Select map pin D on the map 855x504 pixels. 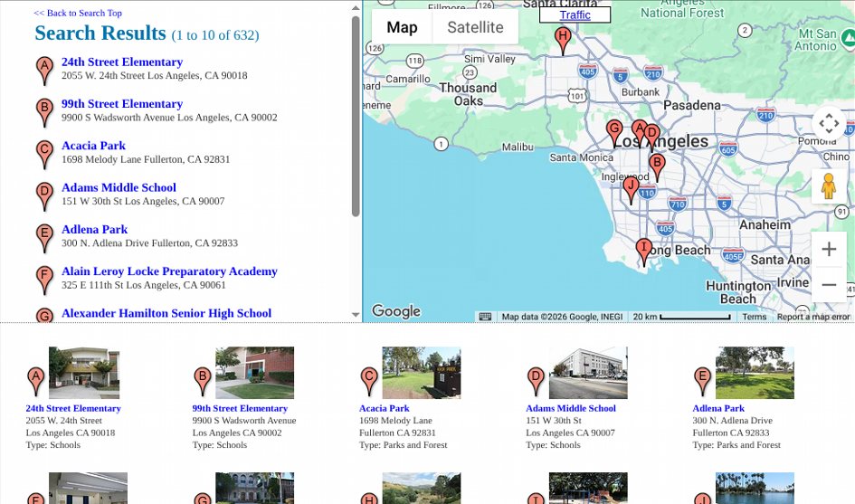point(653,137)
